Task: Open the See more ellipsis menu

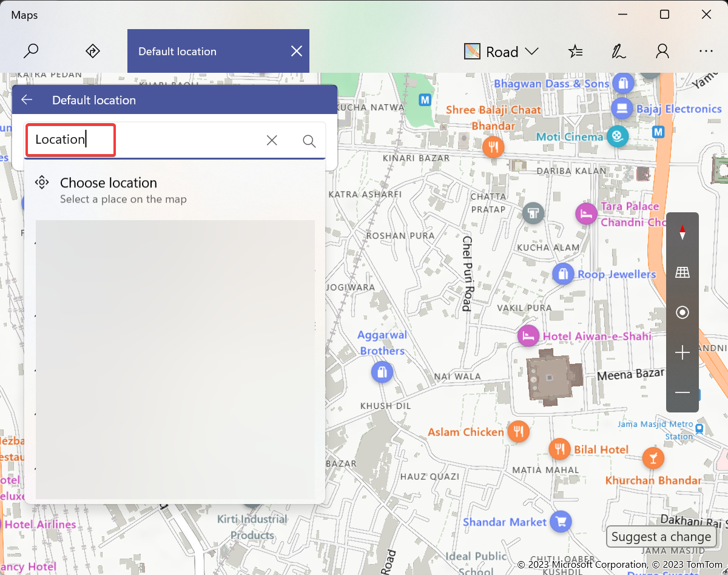Action: (706, 52)
